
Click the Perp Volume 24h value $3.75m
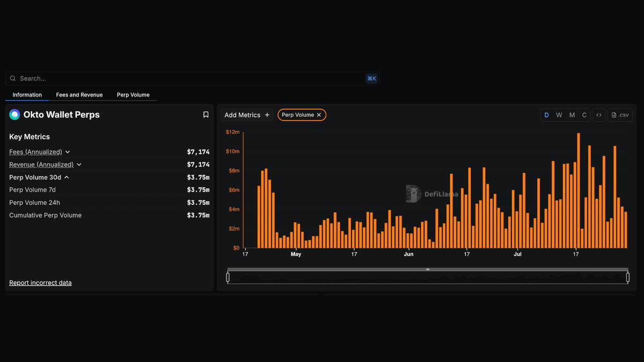[198, 203]
